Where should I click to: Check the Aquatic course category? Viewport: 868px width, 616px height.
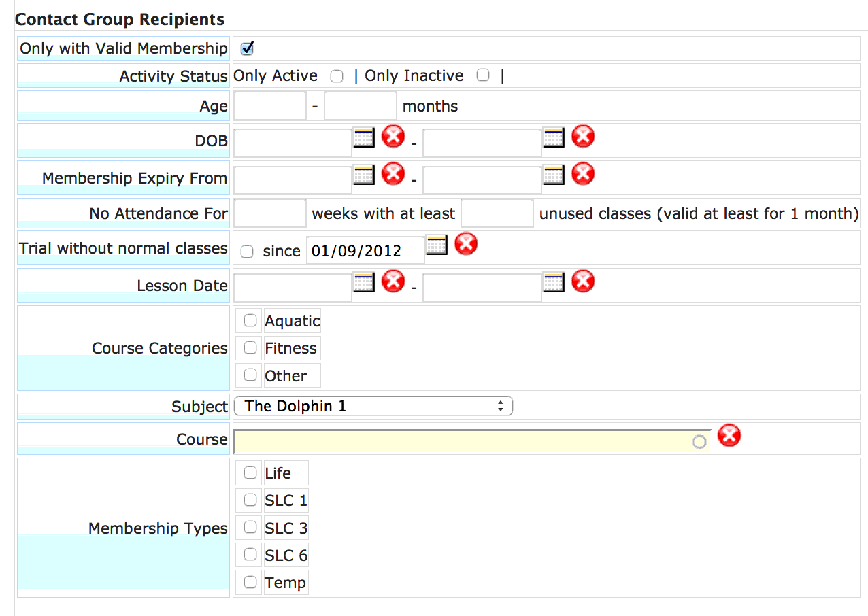pos(250,320)
